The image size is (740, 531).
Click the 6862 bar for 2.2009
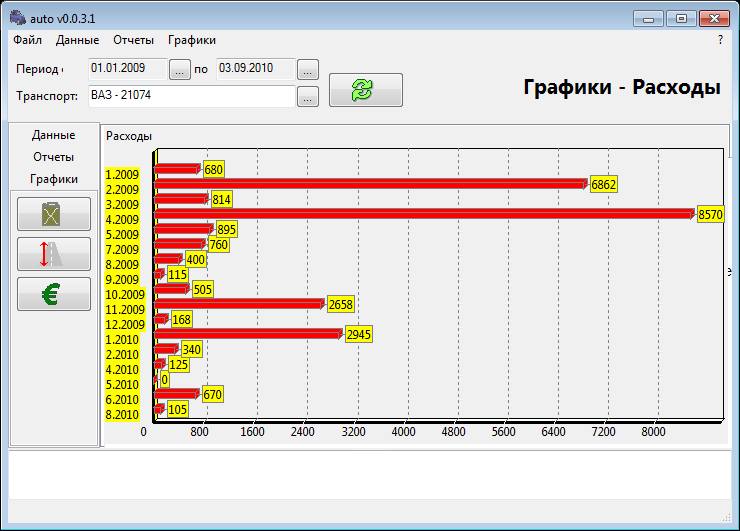tap(371, 184)
